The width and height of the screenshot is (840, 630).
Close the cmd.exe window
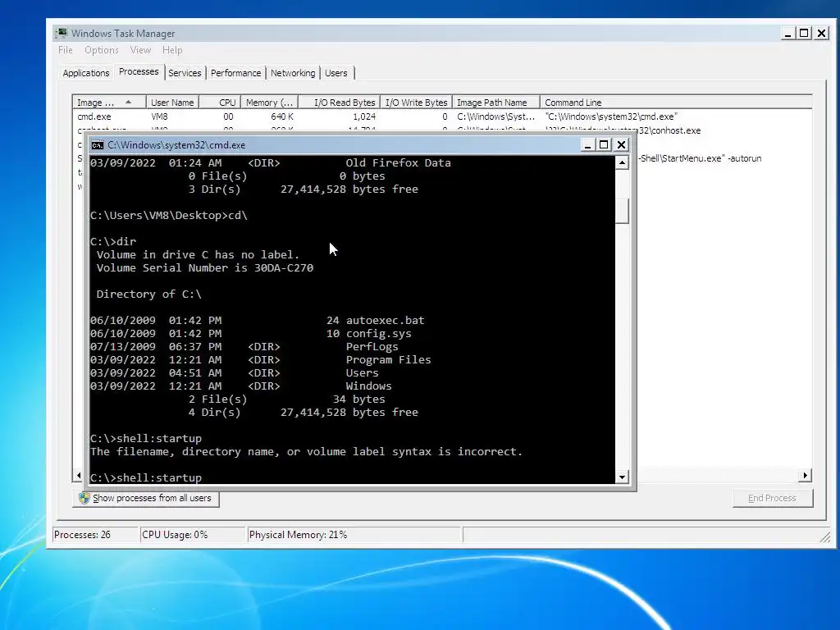[621, 145]
